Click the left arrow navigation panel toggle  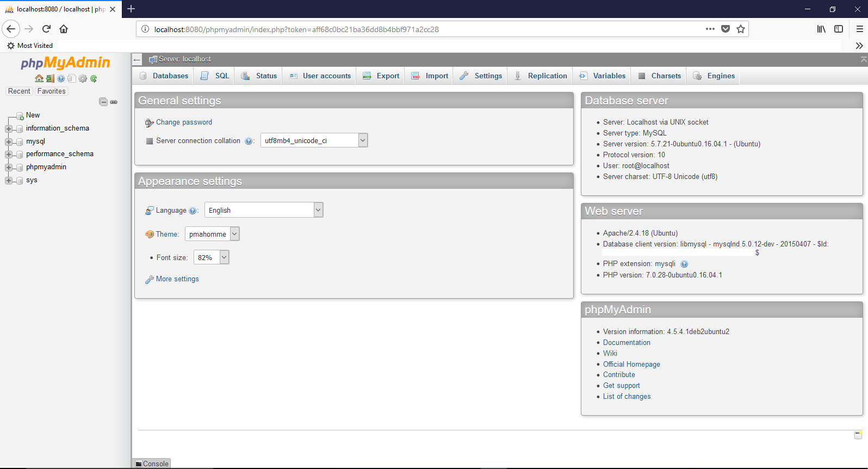(137, 60)
